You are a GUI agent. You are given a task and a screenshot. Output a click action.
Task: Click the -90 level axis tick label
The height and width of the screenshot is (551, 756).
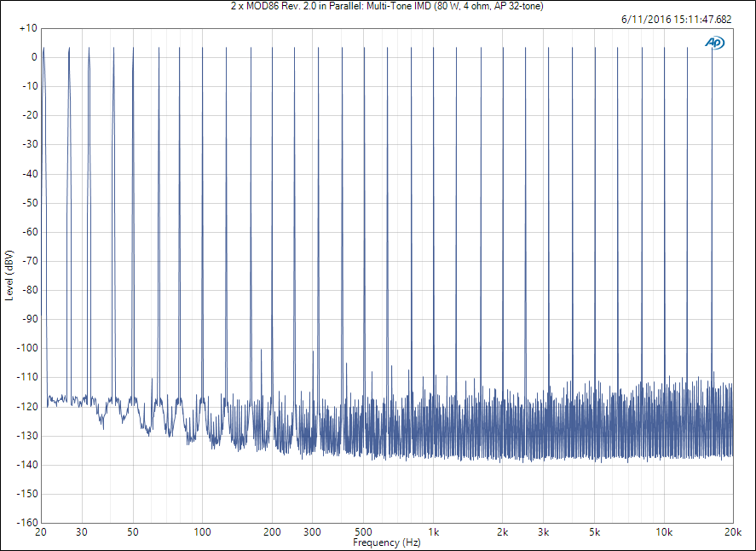[x=30, y=319]
